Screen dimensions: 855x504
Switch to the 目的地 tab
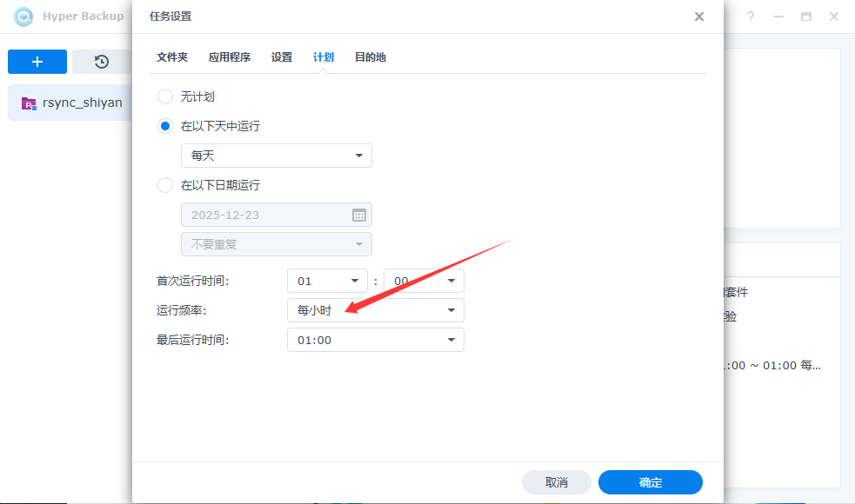pos(371,57)
